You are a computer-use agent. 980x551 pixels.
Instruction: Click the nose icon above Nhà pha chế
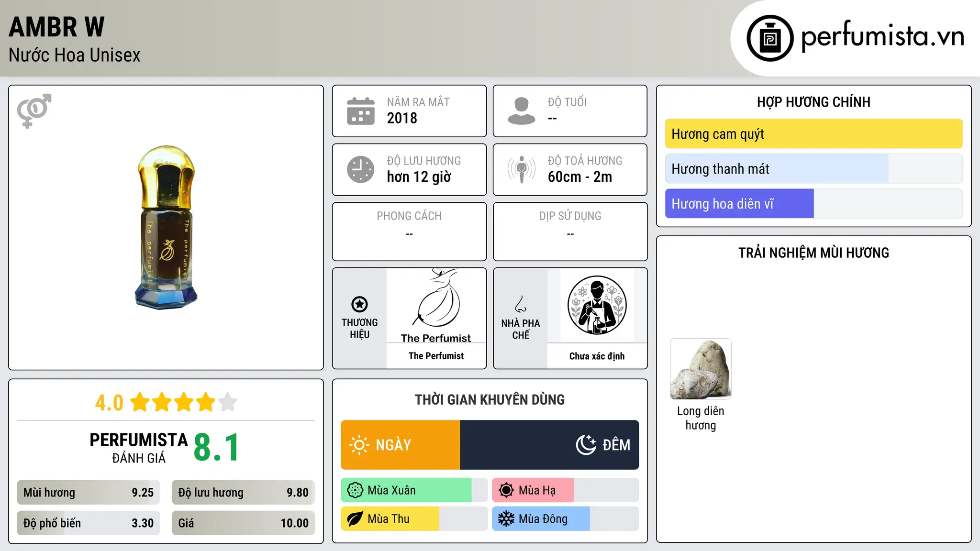(521, 304)
